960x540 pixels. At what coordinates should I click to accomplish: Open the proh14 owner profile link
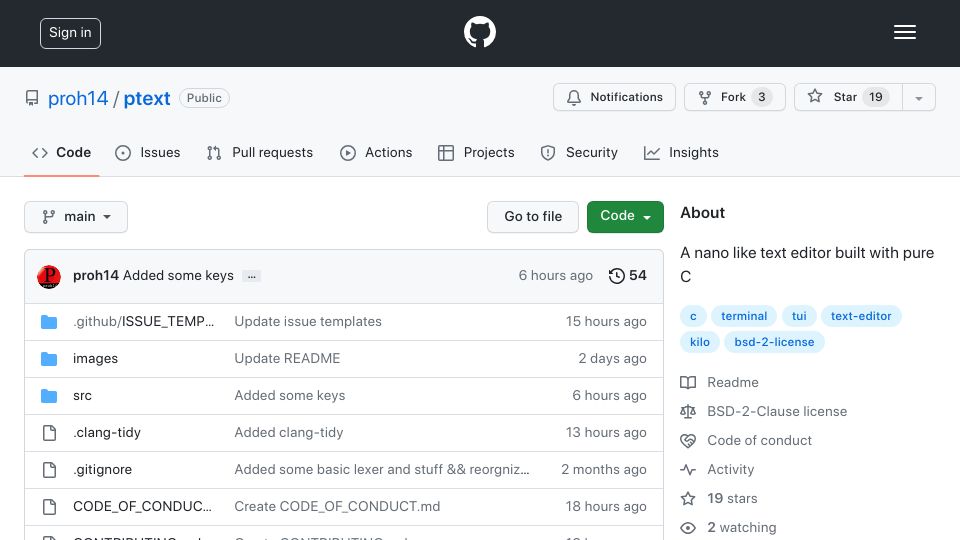[78, 98]
